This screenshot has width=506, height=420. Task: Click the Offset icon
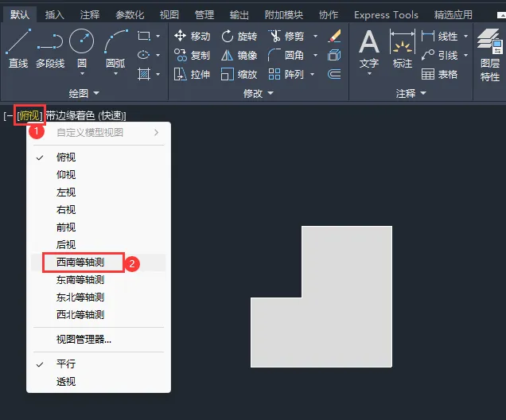pyautogui.click(x=334, y=75)
